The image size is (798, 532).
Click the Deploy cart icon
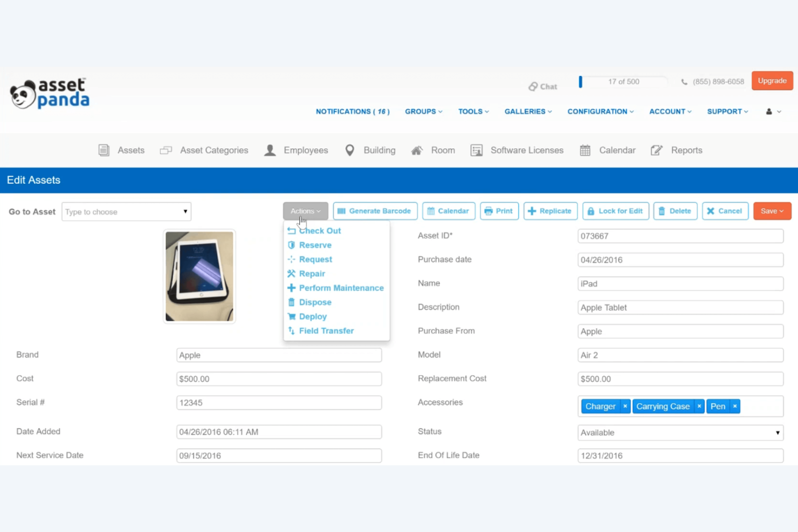pos(292,316)
